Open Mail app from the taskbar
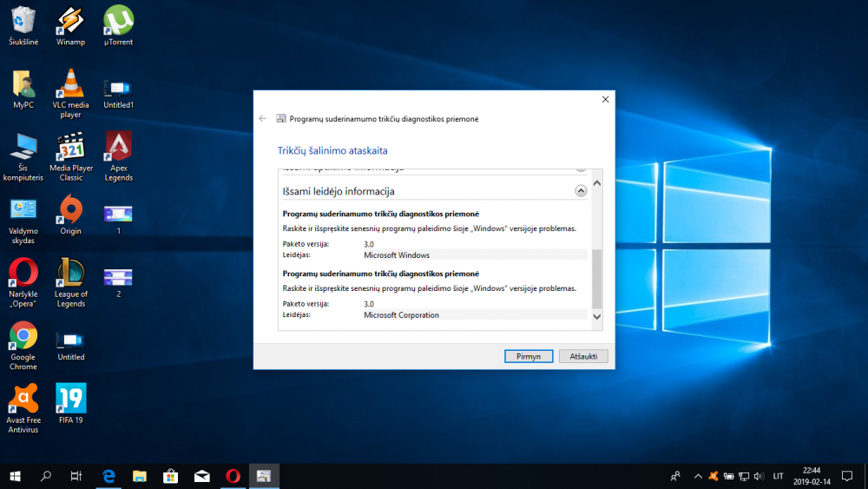This screenshot has width=868, height=489. [202, 476]
